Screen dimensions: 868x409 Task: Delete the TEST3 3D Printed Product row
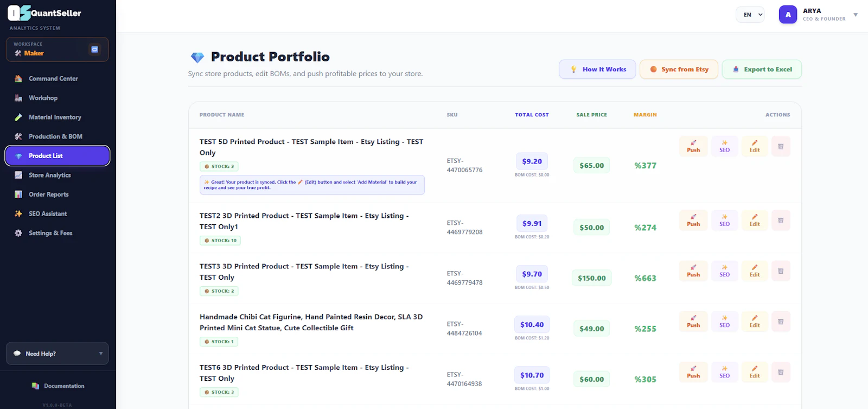click(781, 270)
